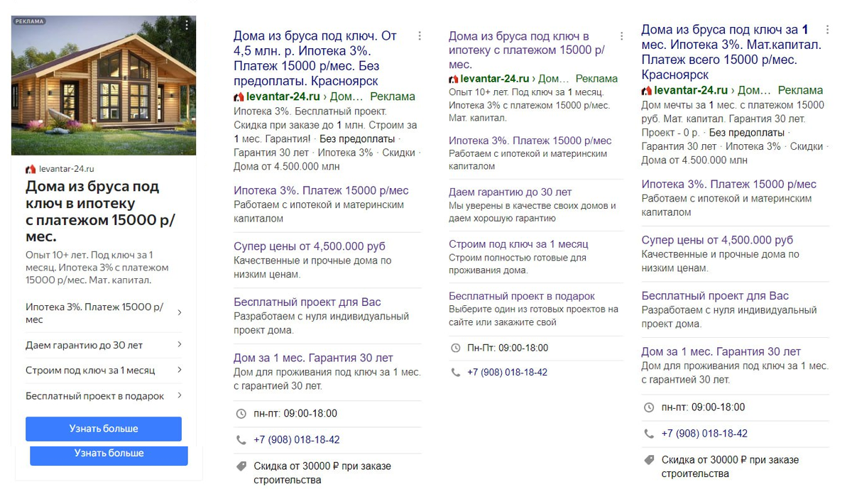852x504 pixels.
Task: Expand 'Даем гарантию до 30 лет' arrow in card
Action: (179, 345)
